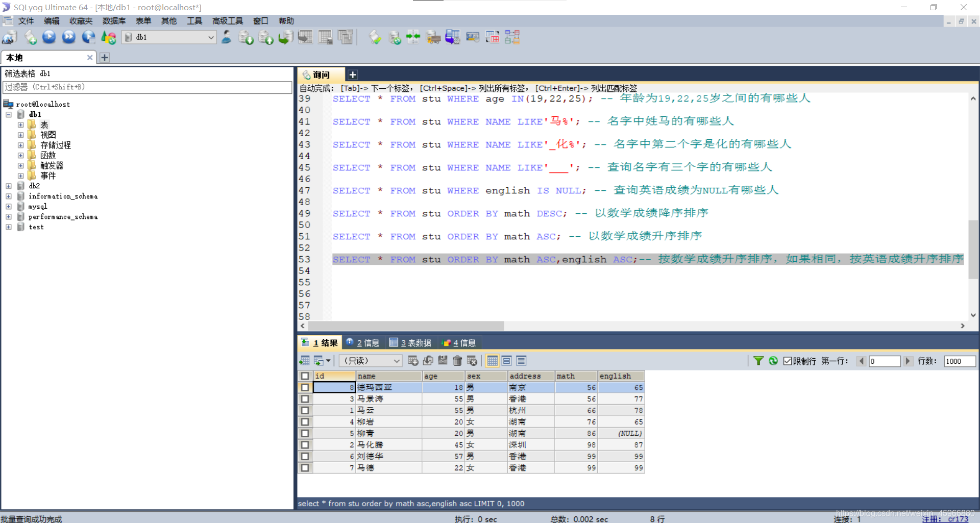Click the query editor horizontal scrollbar thumb
The width and height of the screenshot is (980, 523).
coord(406,326)
